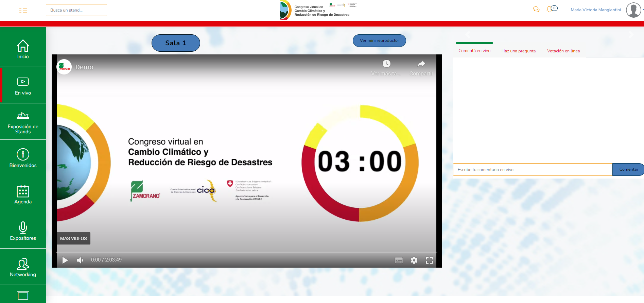Click MÁS VÍDEOS button
The image size is (644, 303).
(x=73, y=238)
